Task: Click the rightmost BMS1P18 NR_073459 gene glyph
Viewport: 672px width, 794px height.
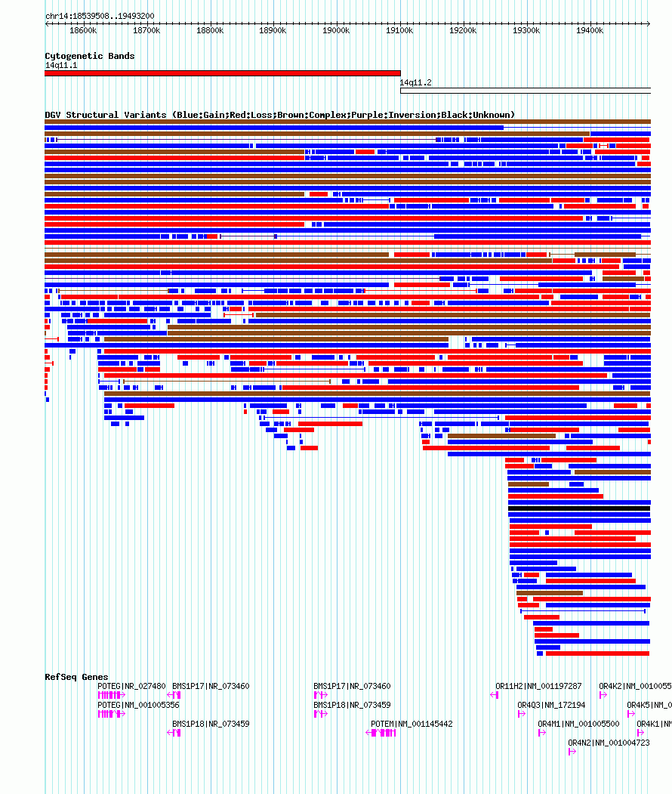Action: tap(321, 714)
